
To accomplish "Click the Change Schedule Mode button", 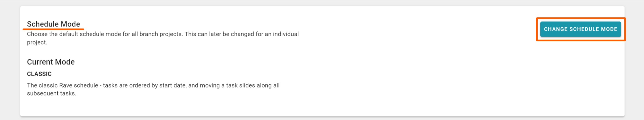I will (x=580, y=29).
